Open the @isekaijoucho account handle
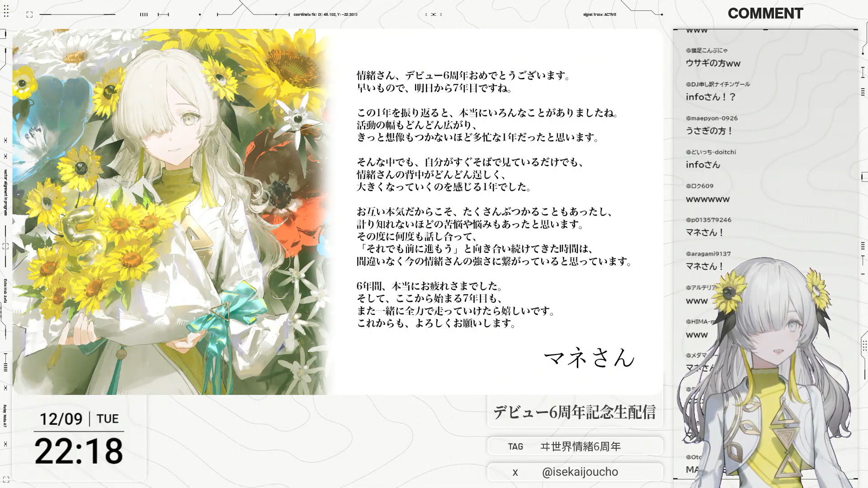This screenshot has height=488, width=868. [x=580, y=472]
